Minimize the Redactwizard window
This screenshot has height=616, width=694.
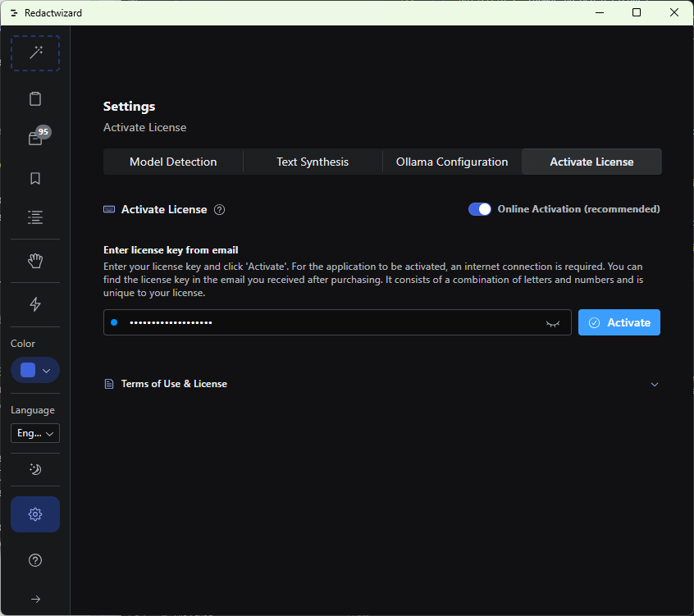[600, 13]
